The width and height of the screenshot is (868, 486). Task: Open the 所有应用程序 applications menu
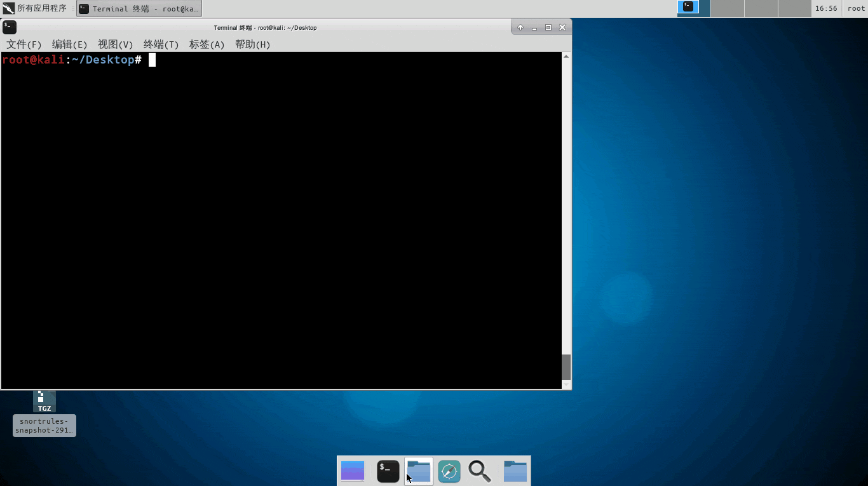(35, 8)
